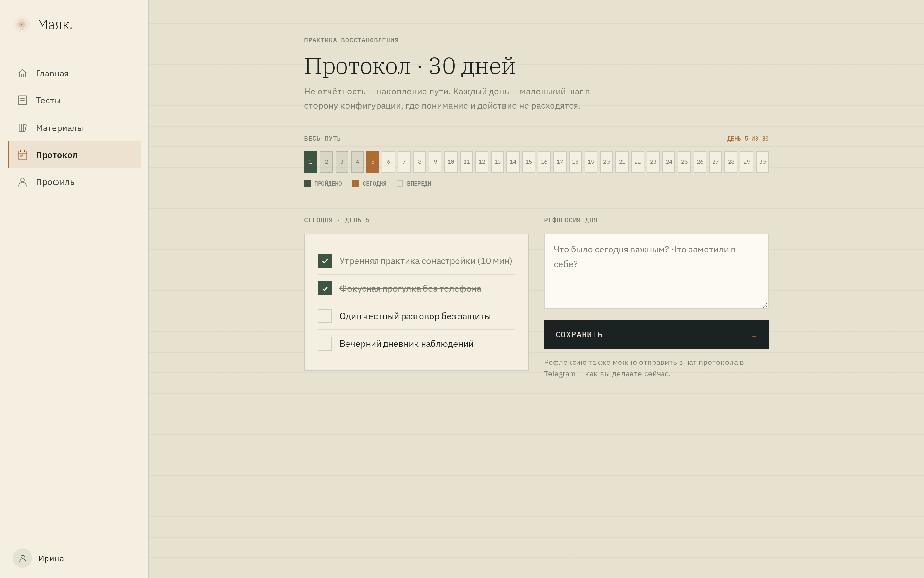Click the 'Сегодня · День 5' label
924x578 pixels.
pos(337,220)
